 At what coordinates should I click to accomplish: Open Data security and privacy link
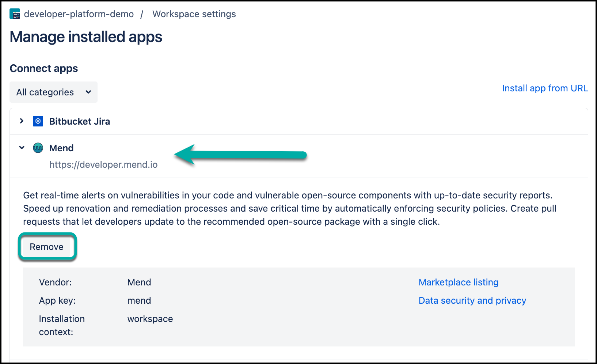tap(472, 300)
